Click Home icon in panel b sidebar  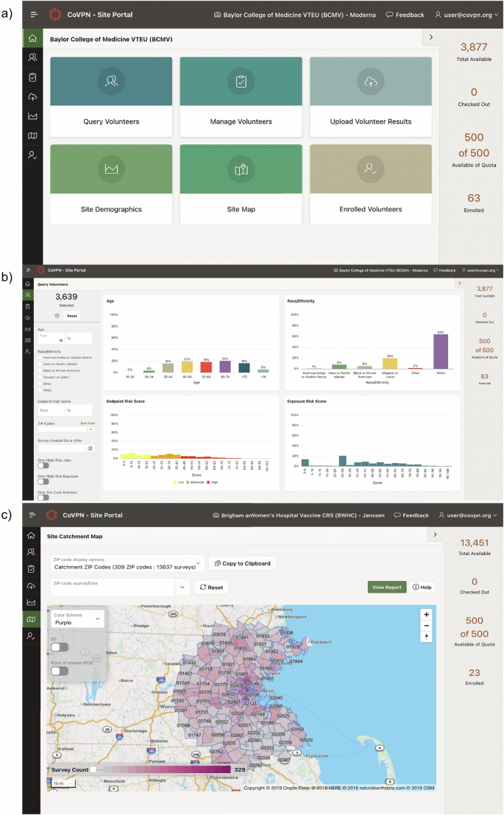tap(27, 284)
